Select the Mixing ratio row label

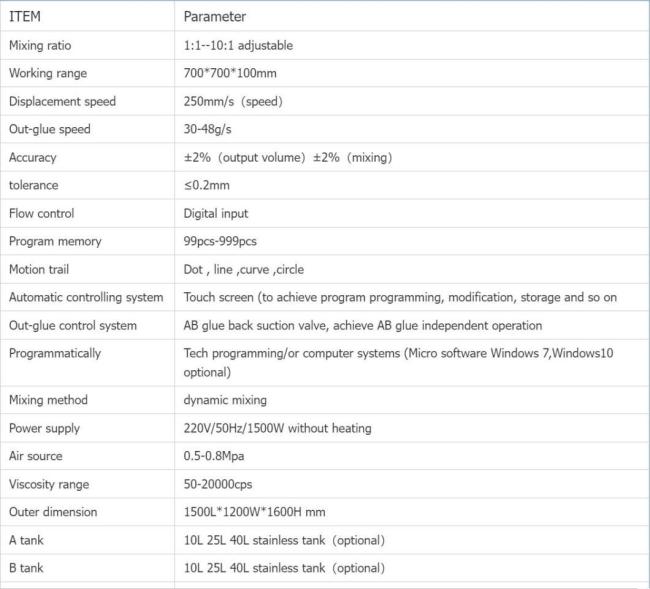[40, 45]
